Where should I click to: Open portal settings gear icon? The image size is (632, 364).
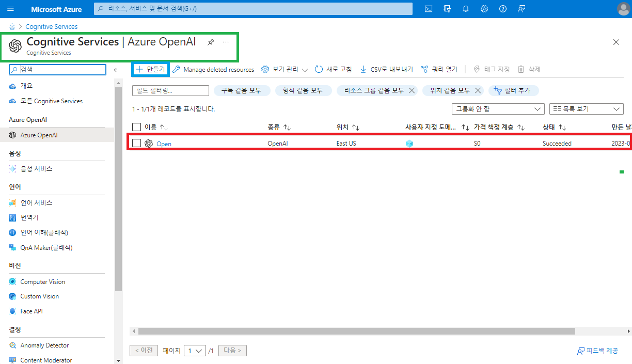pos(484,9)
